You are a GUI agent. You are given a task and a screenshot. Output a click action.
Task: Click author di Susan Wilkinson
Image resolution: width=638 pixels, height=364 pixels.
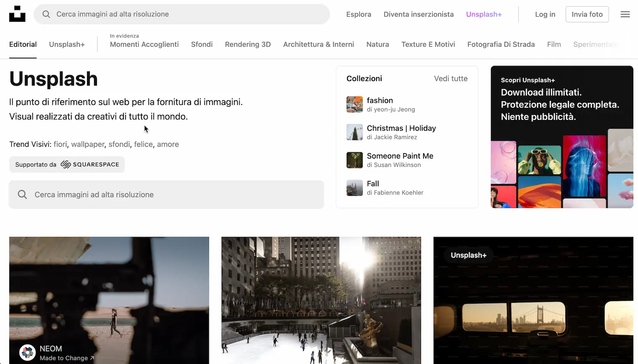394,165
